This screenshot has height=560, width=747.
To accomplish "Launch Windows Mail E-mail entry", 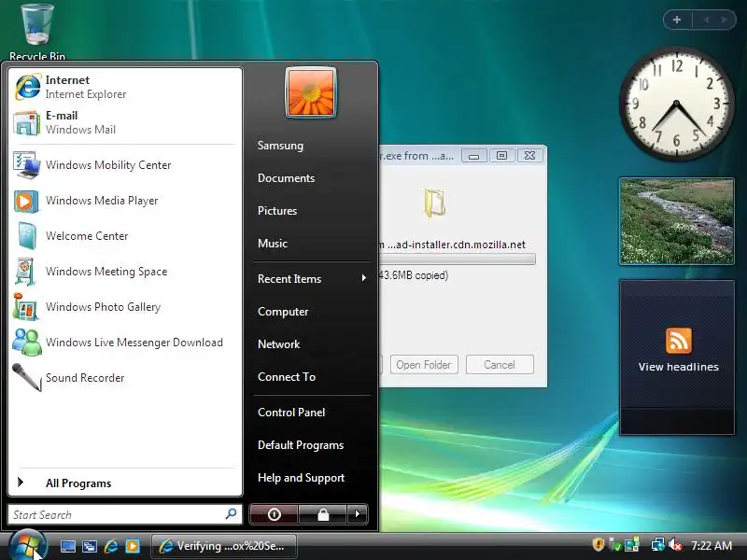I will click(125, 122).
